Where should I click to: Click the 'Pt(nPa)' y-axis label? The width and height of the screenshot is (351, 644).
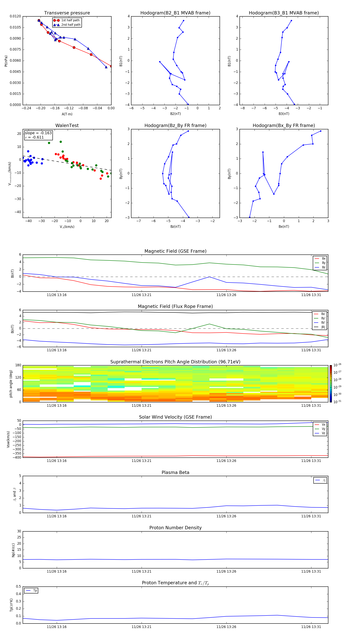pos(6,61)
